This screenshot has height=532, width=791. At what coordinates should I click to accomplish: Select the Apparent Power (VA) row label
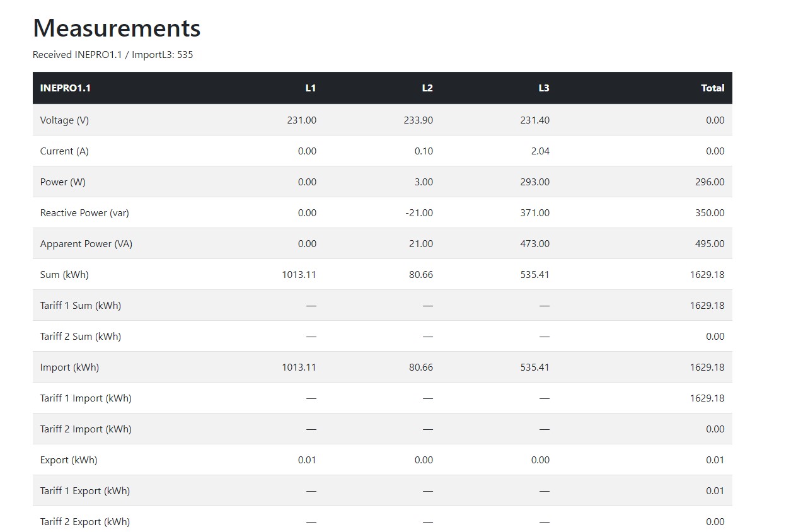(x=86, y=244)
